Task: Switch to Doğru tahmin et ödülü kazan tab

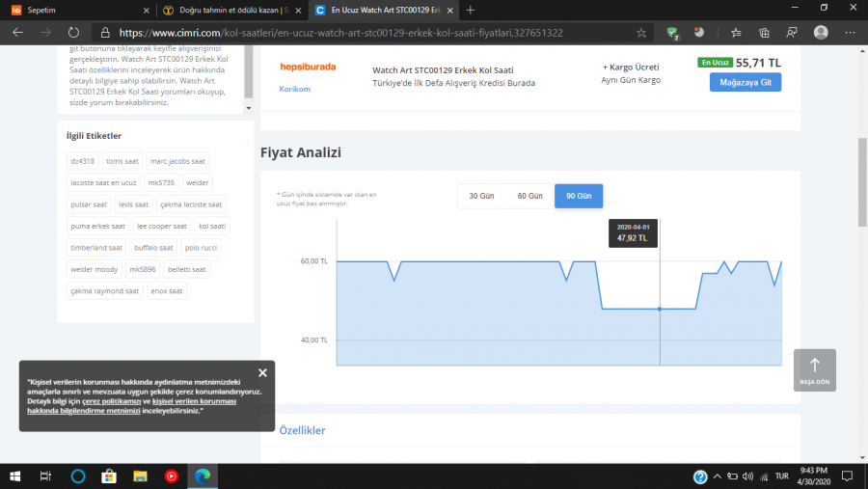Action: pyautogui.click(x=232, y=10)
